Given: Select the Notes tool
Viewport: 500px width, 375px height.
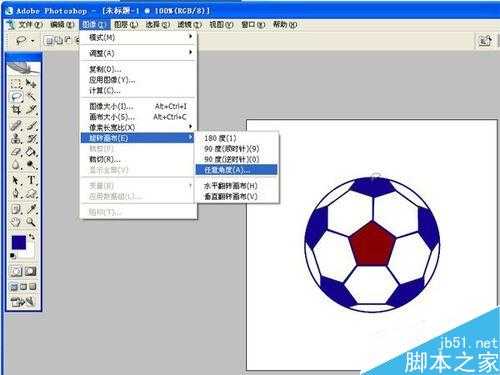Looking at the screenshot, I should pos(16,209).
